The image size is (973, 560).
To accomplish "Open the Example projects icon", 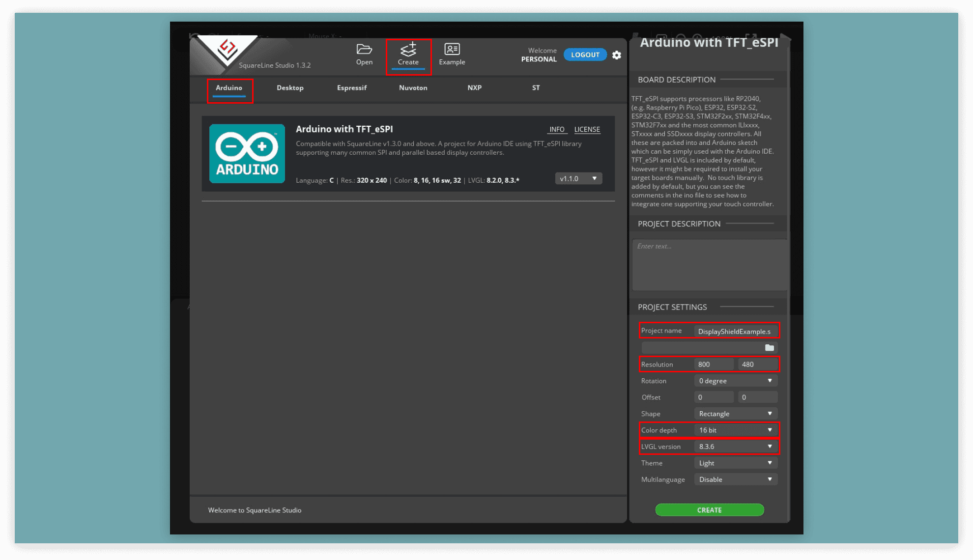I will (x=452, y=54).
